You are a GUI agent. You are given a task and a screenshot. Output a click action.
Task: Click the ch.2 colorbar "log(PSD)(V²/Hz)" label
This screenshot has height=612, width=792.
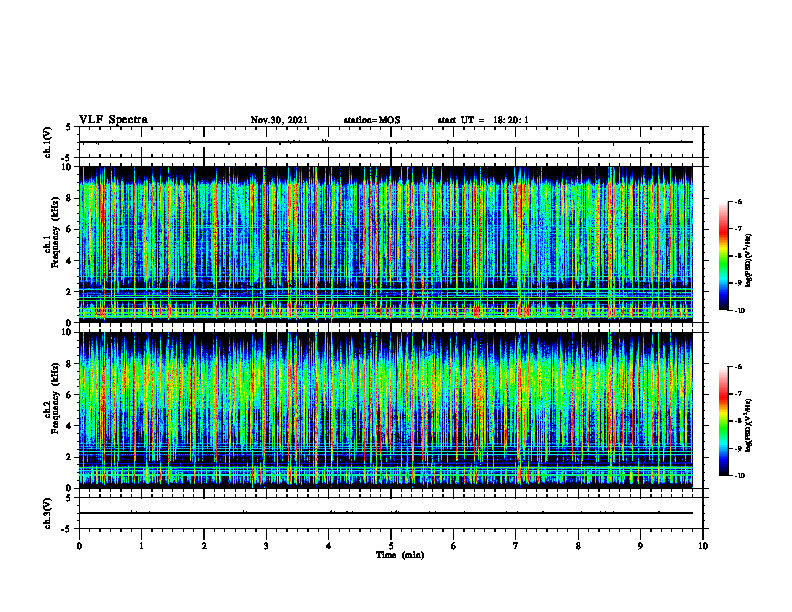(749, 426)
